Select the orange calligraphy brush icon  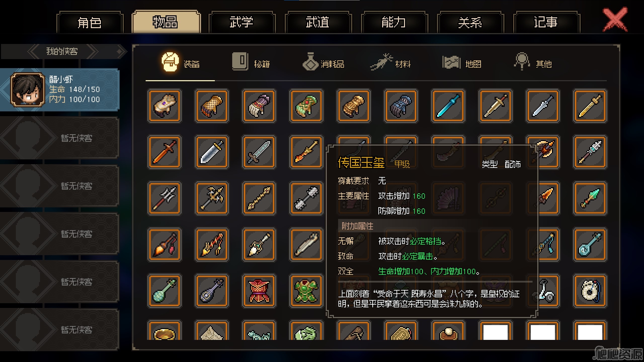(164, 245)
